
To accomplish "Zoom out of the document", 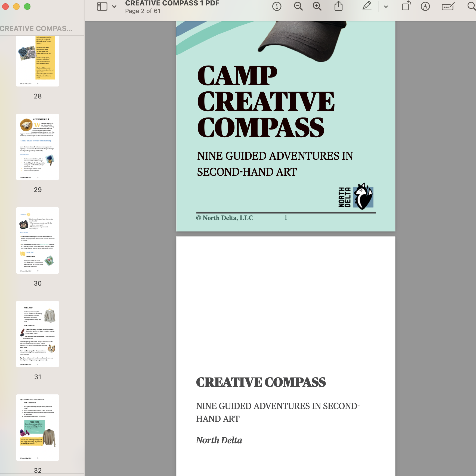I will pyautogui.click(x=298, y=6).
